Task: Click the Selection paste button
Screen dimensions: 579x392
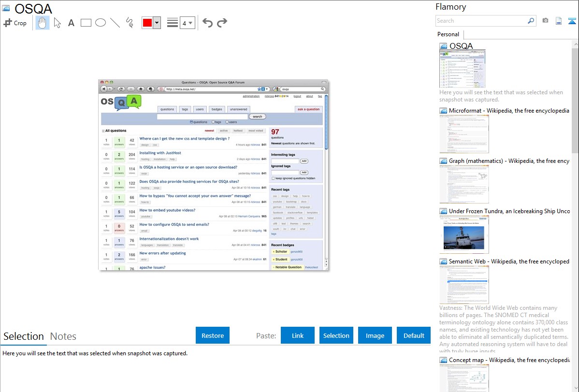Action: [336, 335]
